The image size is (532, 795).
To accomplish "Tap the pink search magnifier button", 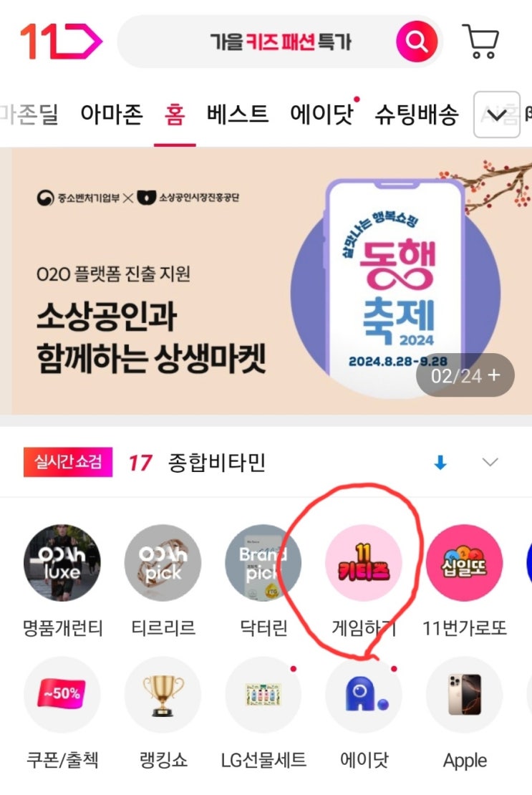I will pos(417,41).
